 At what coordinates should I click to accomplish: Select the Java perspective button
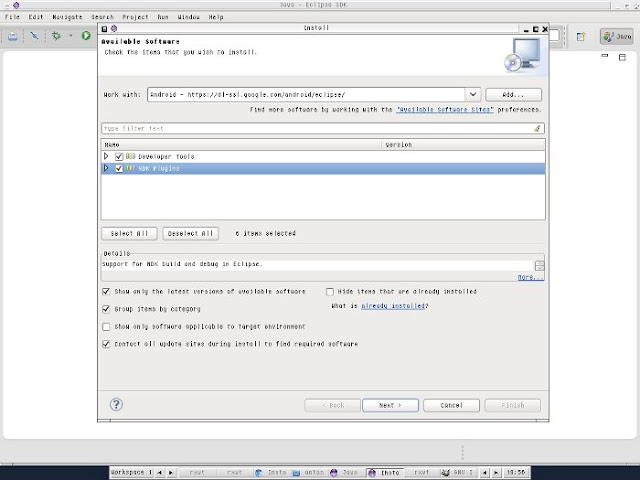click(616, 37)
